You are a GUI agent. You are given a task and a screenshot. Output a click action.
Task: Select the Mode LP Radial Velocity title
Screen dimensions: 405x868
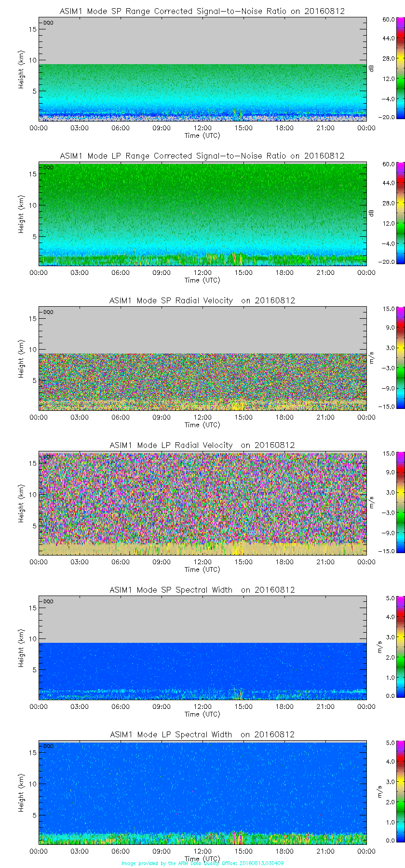[202, 445]
